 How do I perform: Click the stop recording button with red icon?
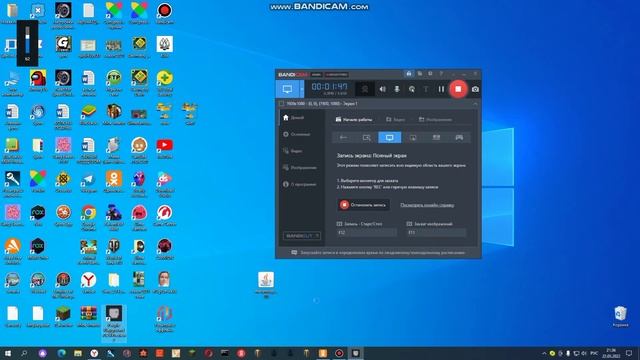363,205
